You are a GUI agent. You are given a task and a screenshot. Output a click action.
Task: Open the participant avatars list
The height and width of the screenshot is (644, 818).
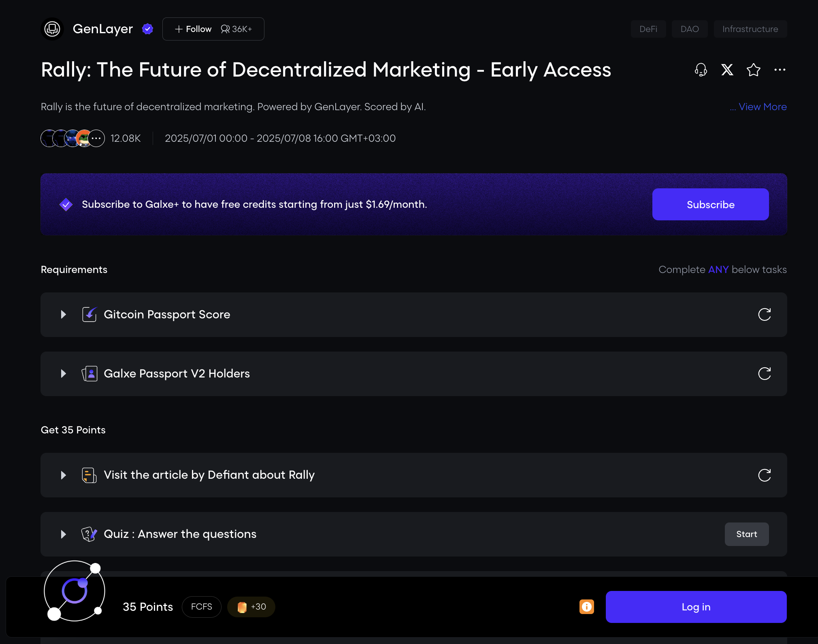pyautogui.click(x=73, y=139)
